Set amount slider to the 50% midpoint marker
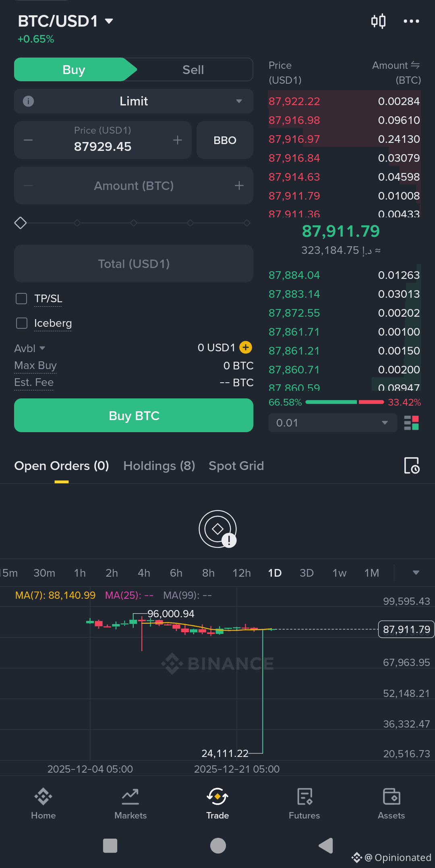Image resolution: width=435 pixels, height=868 pixels. [134, 223]
